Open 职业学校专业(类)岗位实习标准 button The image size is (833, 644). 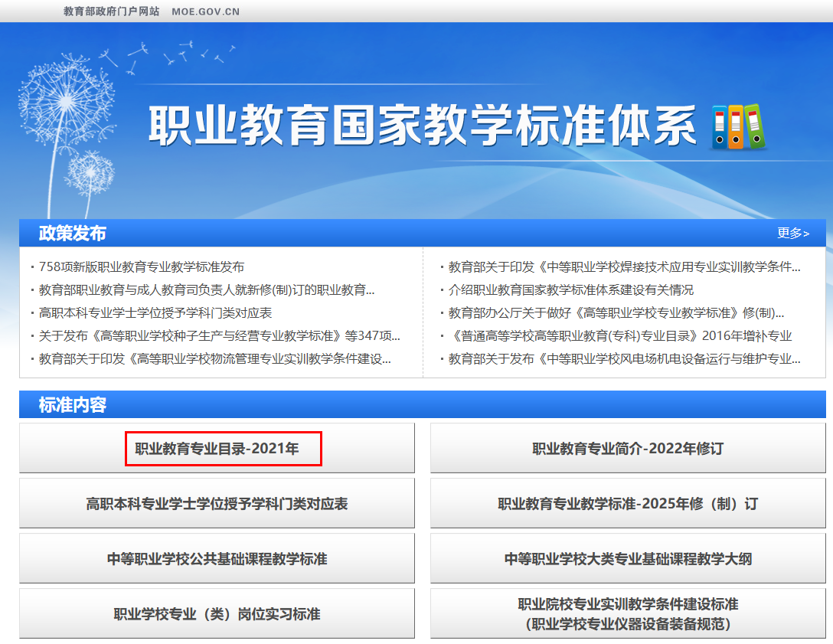(x=217, y=614)
